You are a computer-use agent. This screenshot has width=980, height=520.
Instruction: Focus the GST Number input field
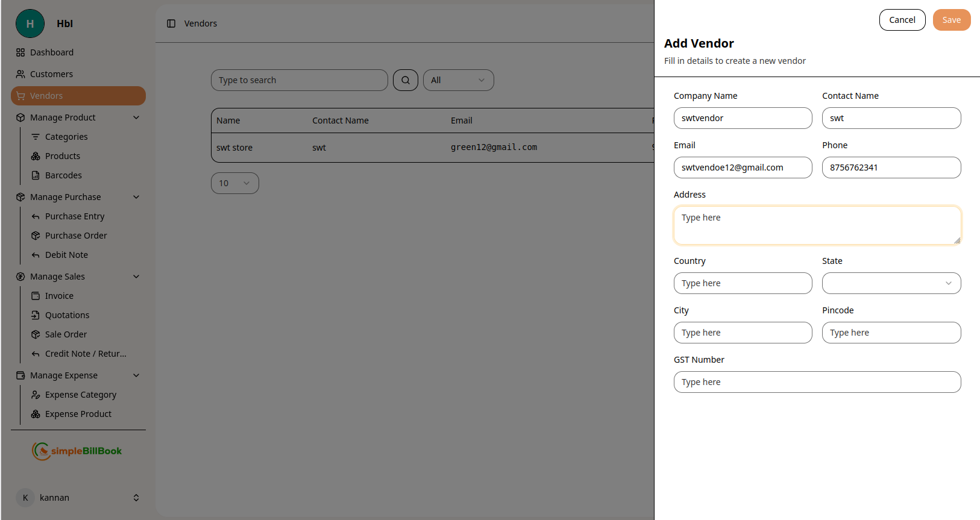(817, 382)
